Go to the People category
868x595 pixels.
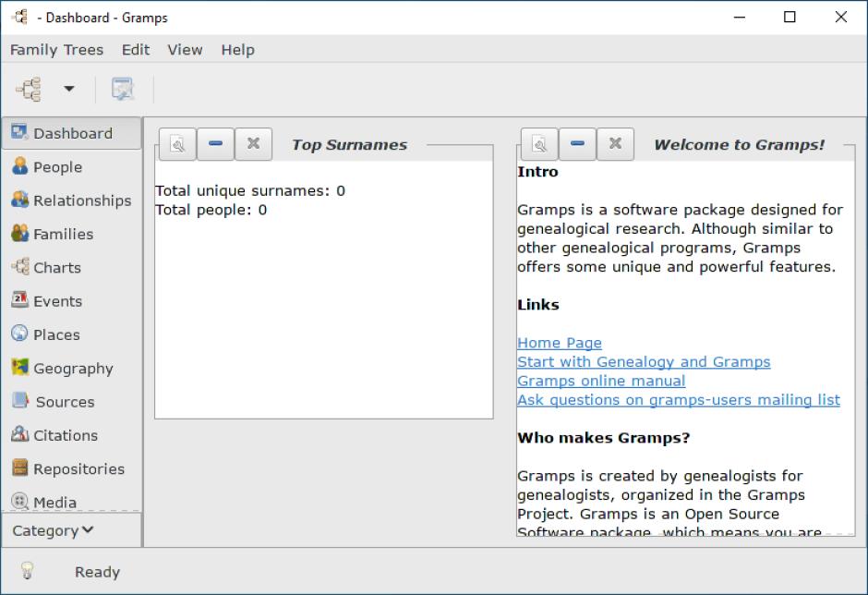point(71,166)
